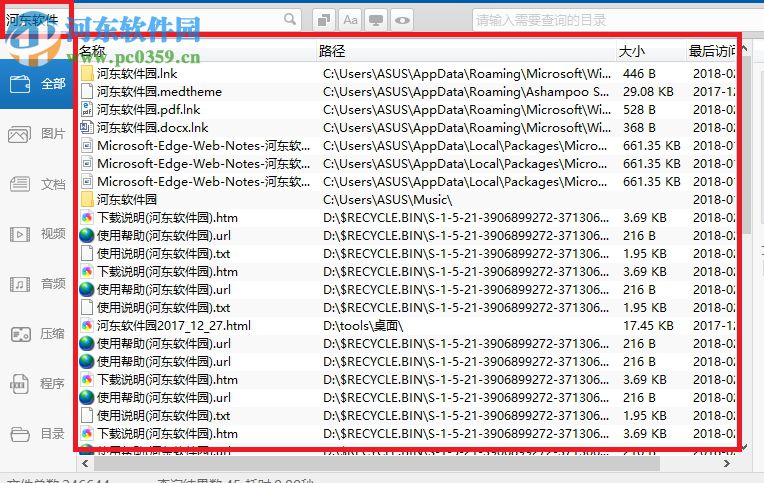Viewport: 764px width, 483px height.
Task: Click the search box containing 河东软件
Action: 151,20
